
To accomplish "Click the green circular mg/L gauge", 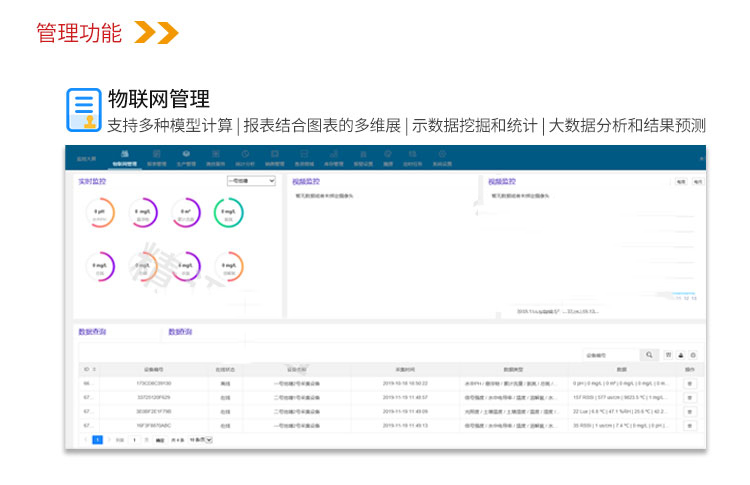I will (x=229, y=212).
